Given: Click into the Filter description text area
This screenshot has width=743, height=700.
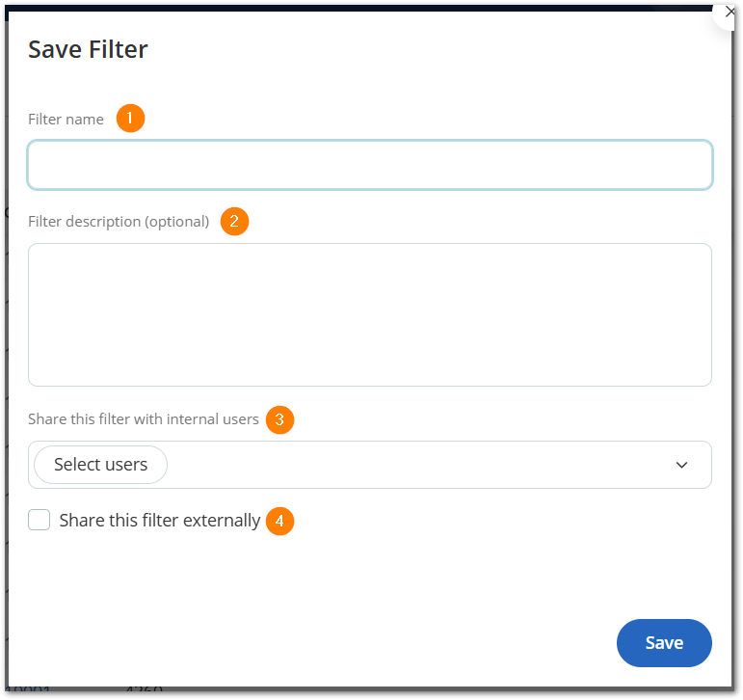Looking at the screenshot, I should pos(370,314).
